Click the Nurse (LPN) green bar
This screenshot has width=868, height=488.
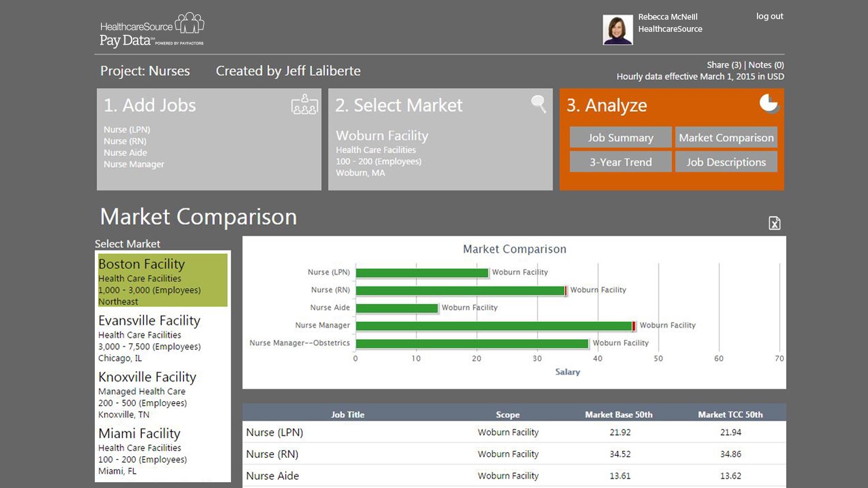pyautogui.click(x=422, y=273)
